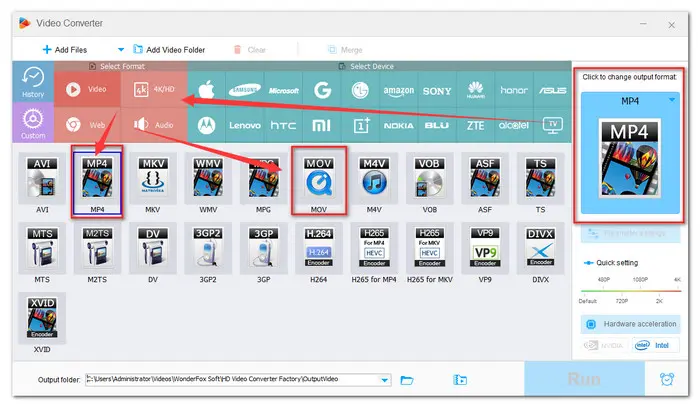Open ZTE device presets

(475, 125)
